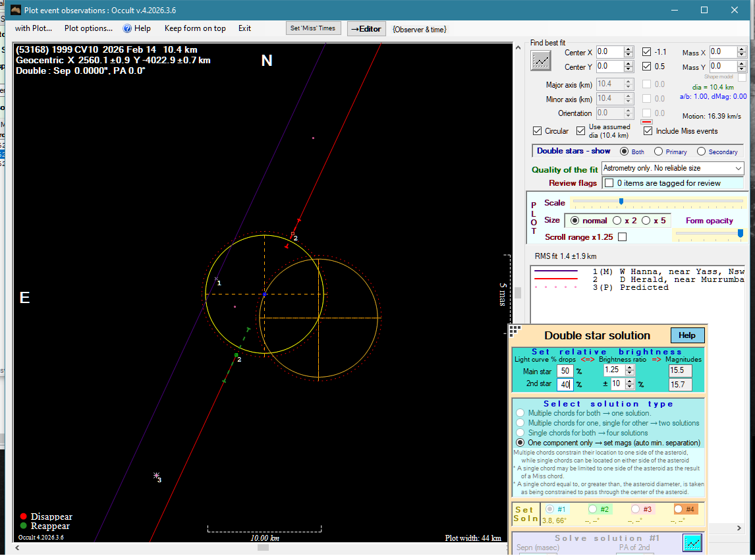Click the Solve solution #1 chart icon
The height and width of the screenshot is (560, 755).
coord(692,542)
